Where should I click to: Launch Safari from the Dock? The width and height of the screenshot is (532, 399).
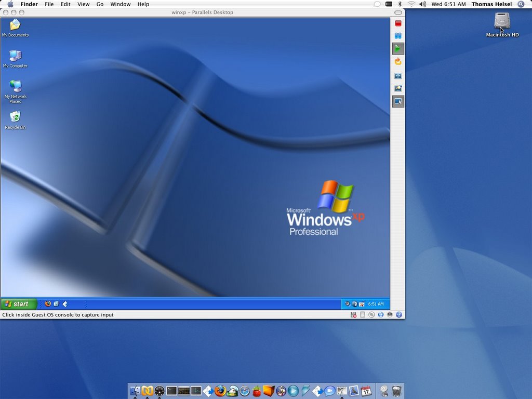point(245,391)
